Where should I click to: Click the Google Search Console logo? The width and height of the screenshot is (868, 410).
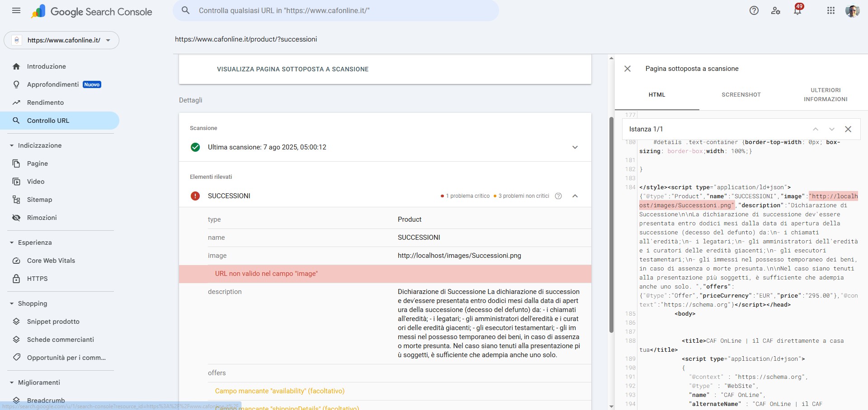coord(92,11)
